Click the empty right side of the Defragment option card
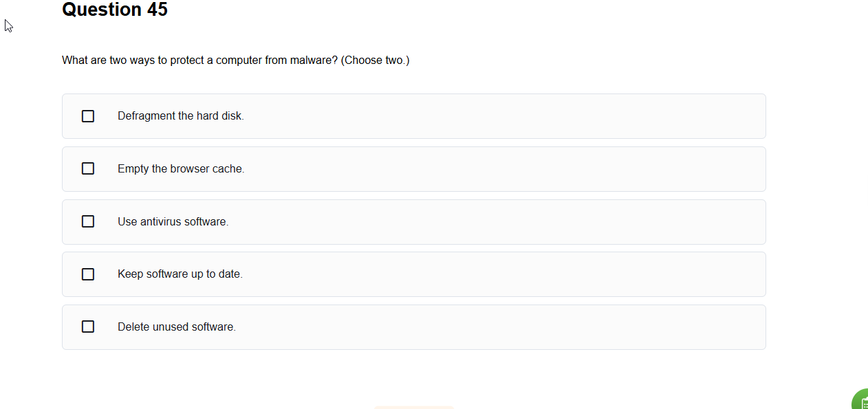The image size is (868, 409). pyautogui.click(x=550, y=116)
